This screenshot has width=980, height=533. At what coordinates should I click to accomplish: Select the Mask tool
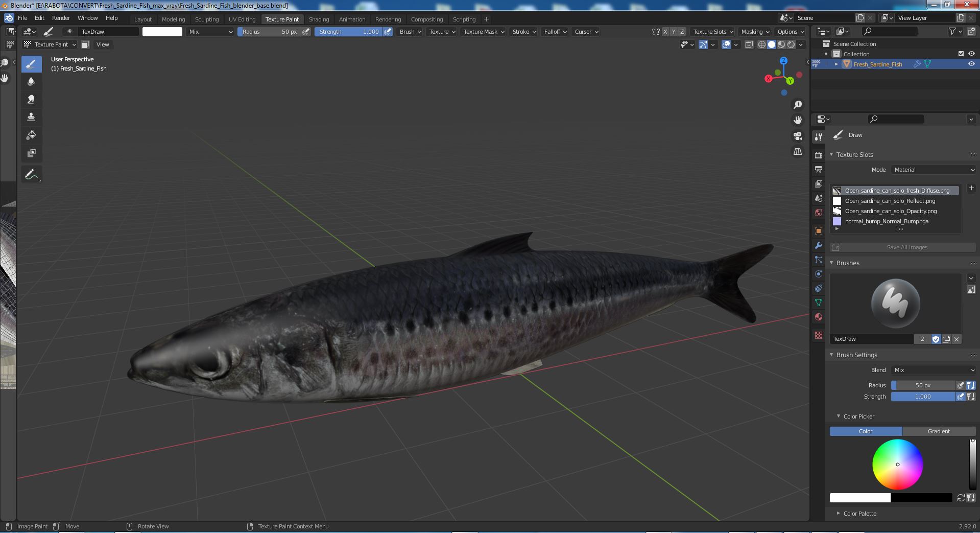tap(31, 153)
